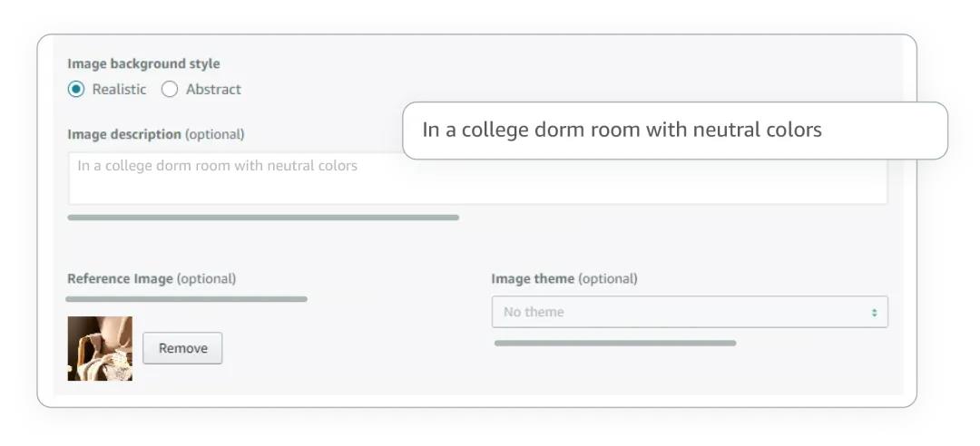
Task: Click the "Realistic" option label text
Action: point(119,89)
